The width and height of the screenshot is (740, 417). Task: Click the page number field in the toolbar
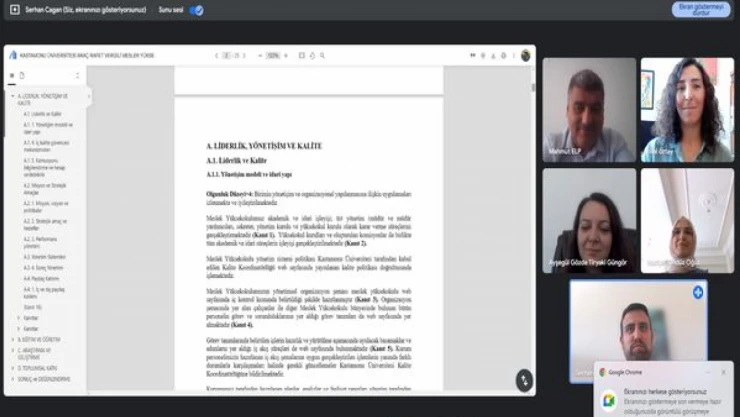click(228, 55)
